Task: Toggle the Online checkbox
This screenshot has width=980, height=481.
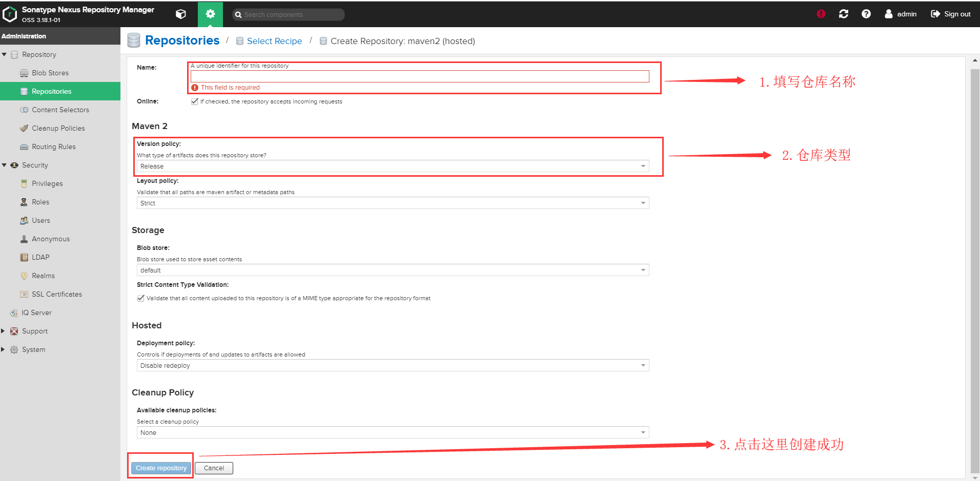Action: click(195, 101)
